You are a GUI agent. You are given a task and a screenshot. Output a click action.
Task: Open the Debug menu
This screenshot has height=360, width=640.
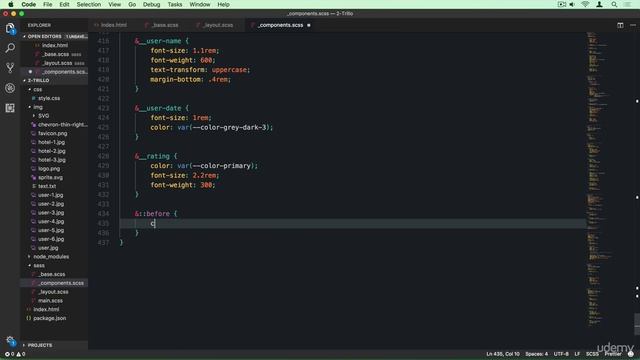pyautogui.click(x=151, y=4)
